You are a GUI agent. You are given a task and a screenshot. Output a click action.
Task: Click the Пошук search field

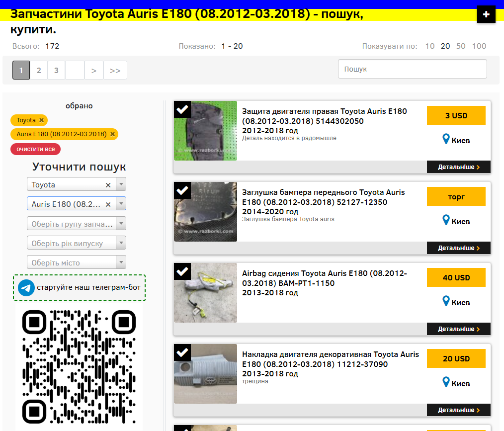tap(413, 69)
